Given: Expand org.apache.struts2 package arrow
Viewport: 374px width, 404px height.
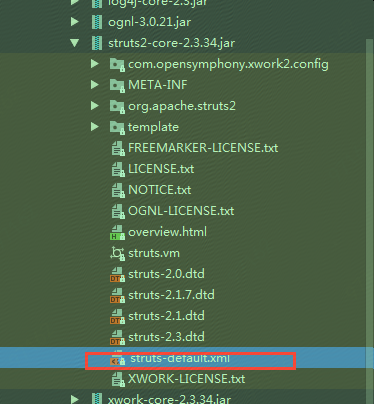Looking at the screenshot, I should coord(95,106).
